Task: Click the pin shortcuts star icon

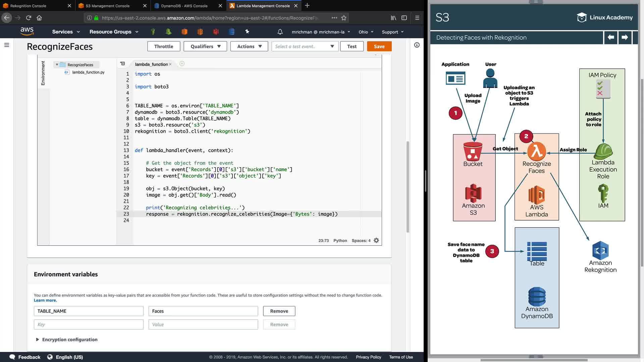Action: (247, 32)
